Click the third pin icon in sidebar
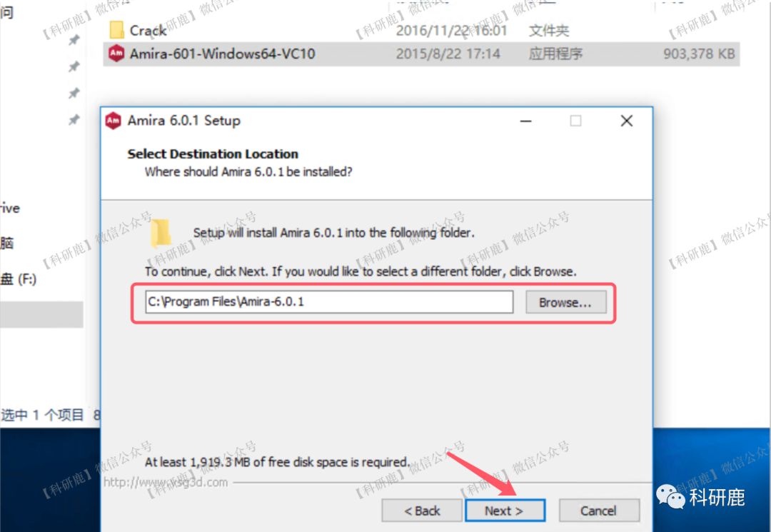 coord(74,93)
